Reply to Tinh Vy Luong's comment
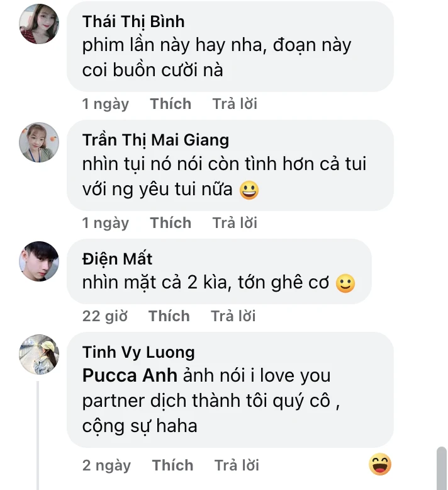 (237, 465)
